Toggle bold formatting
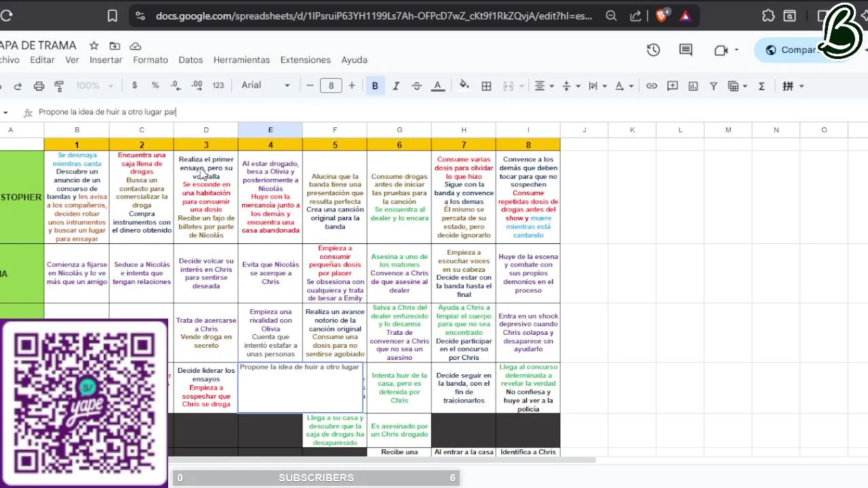 point(375,86)
